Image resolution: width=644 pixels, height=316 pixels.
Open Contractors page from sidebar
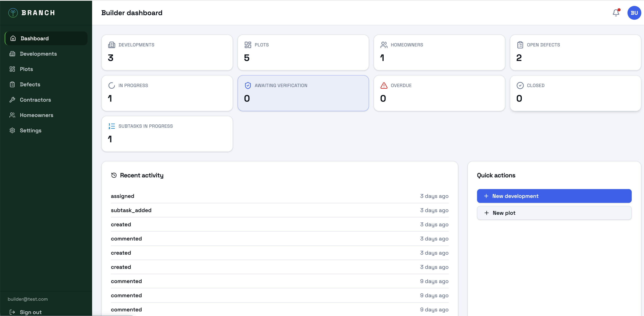(46, 100)
